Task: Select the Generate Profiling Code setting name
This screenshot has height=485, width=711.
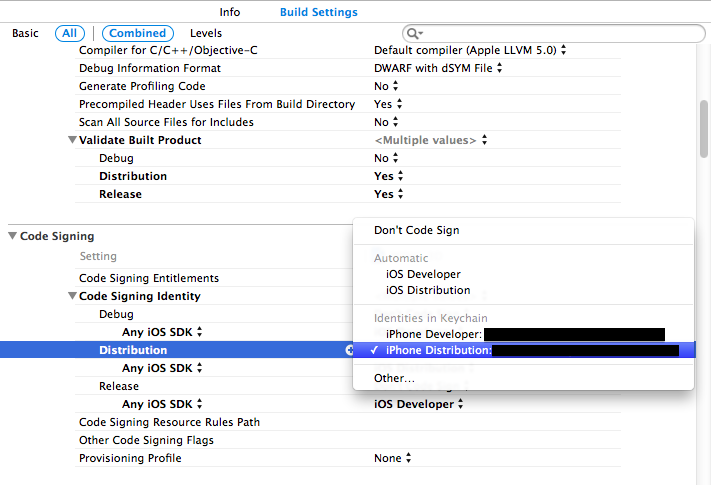Action: pos(142,86)
